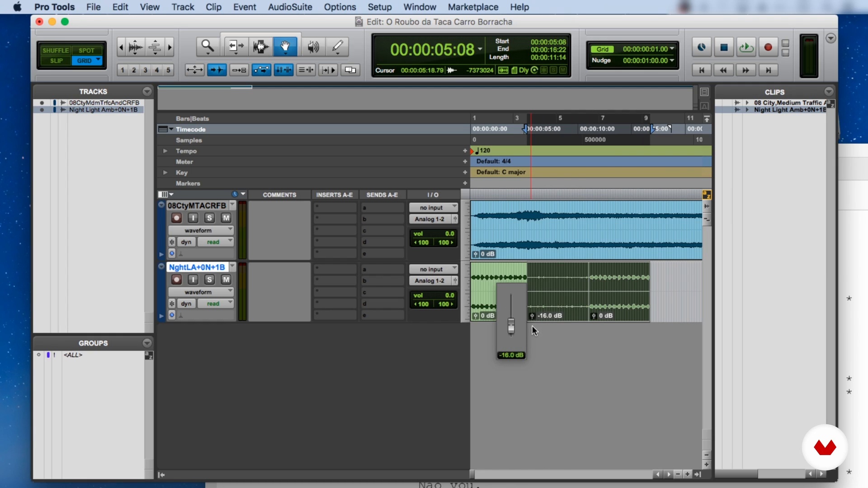Viewport: 868px width, 488px height.
Task: Solo the 08CtyMTACRFB track
Action: [x=209, y=218]
